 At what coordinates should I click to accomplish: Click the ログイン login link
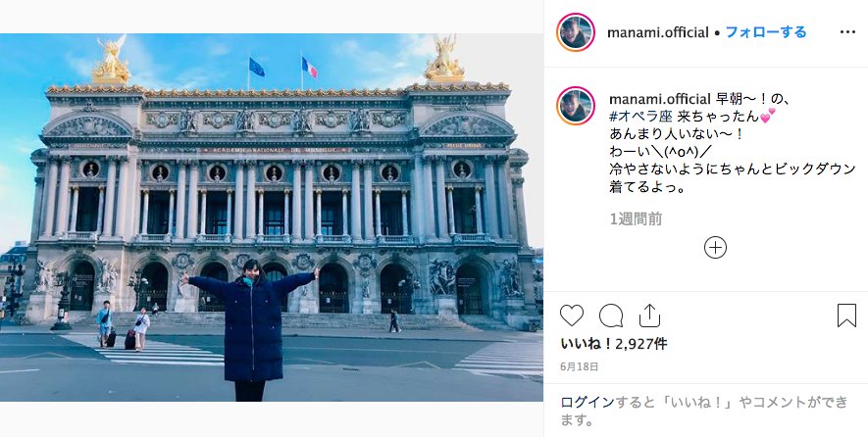[587, 402]
